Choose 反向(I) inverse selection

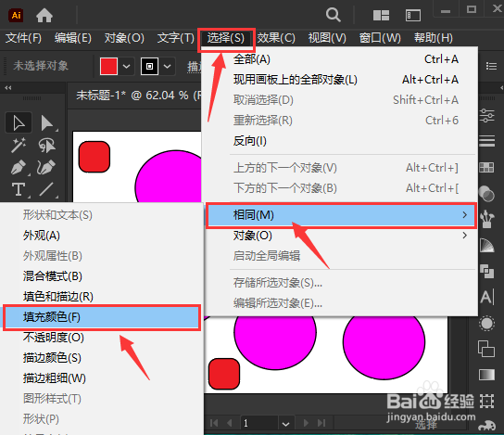(341, 141)
